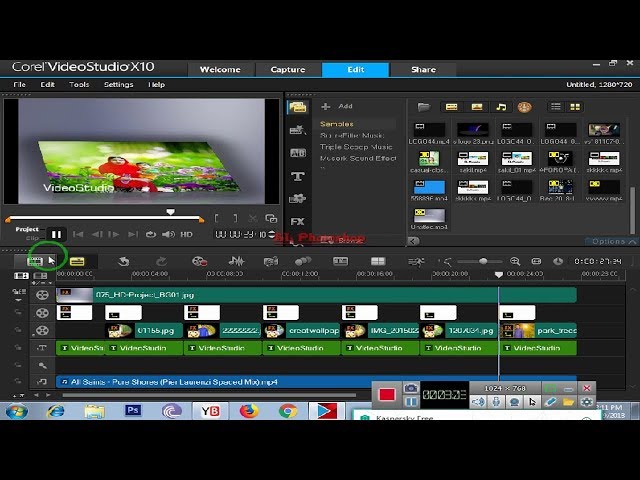This screenshot has height=480, width=640.
Task: Toggle show videos in library
Action: tap(451, 107)
